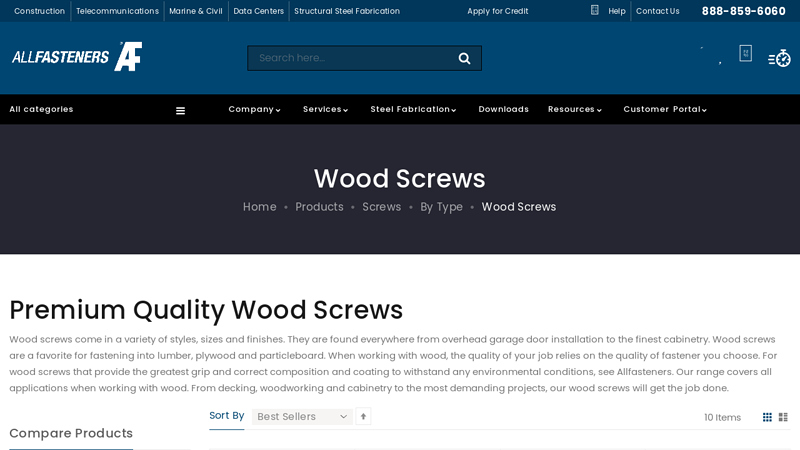Toggle sort direction arrow
Image resolution: width=800 pixels, height=450 pixels.
coord(363,416)
